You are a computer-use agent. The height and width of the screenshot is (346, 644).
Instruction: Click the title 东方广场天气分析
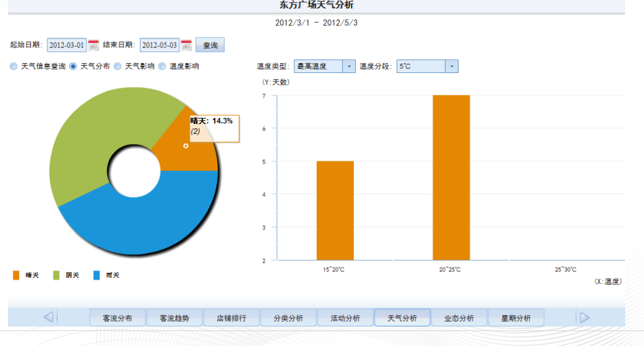point(316,5)
